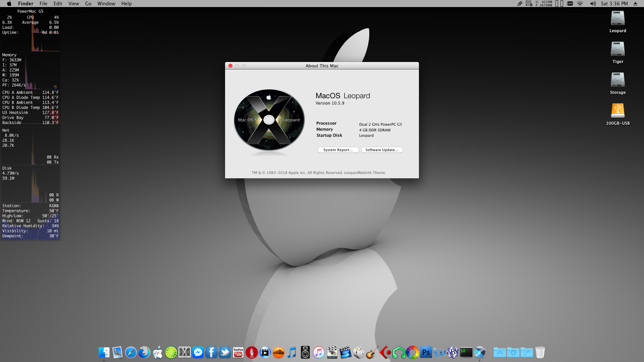Open the Finder menu
The image size is (644, 362).
26,4
